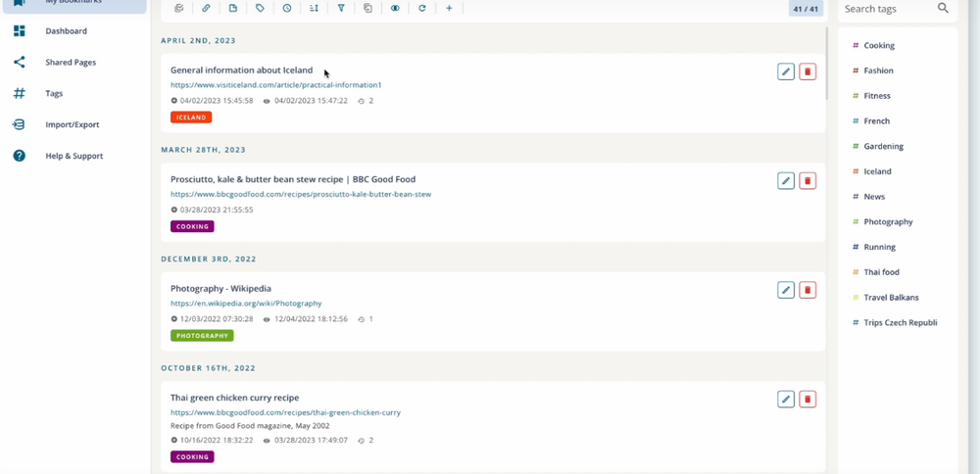Screen dimensions: 980x474
Task: Click the Recipe from Good Food magazine description
Action: coord(250,426)
